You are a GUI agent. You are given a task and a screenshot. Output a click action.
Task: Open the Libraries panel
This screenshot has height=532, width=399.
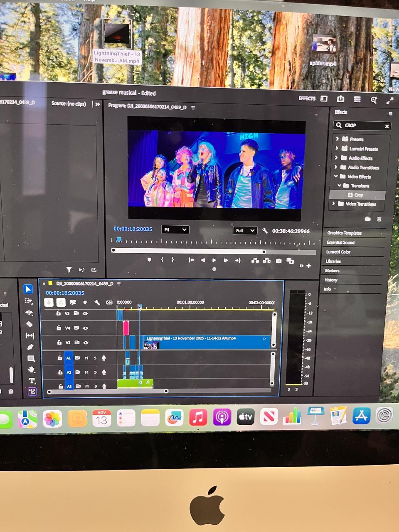(333, 261)
